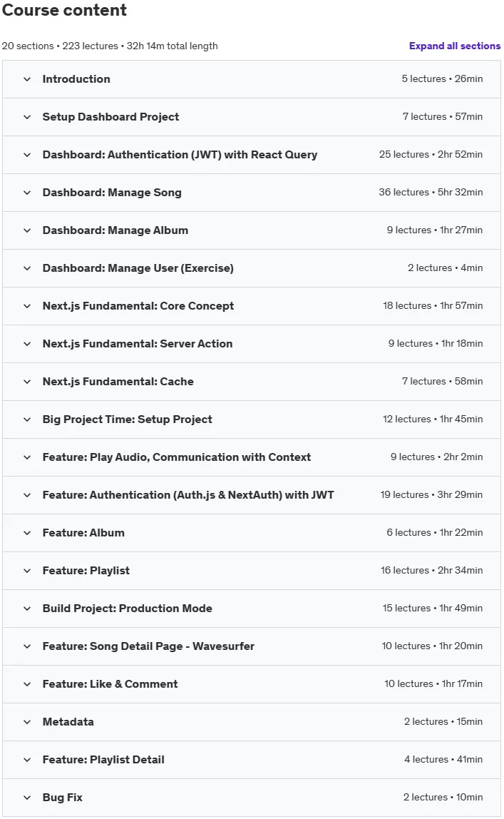Image resolution: width=504 pixels, height=819 pixels.
Task: Expand Feature: Authentication (Auth.js & NextAuth) with JWT
Action: tap(252, 495)
